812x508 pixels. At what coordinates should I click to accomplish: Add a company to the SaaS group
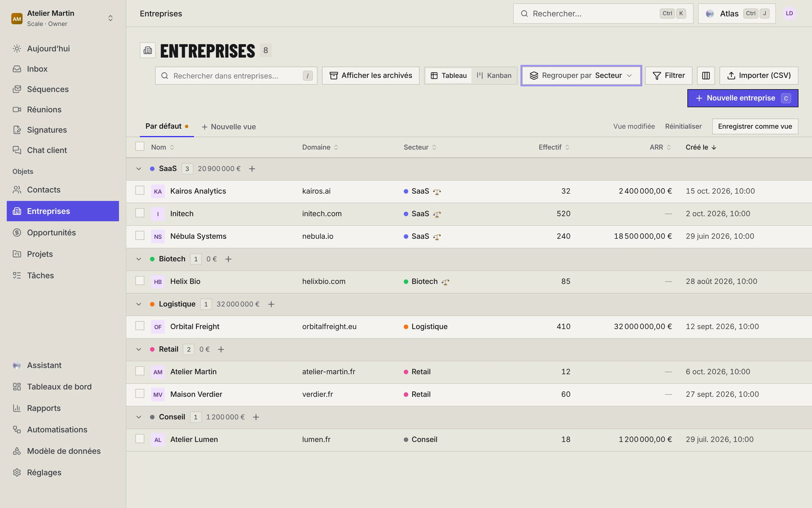coord(252,169)
